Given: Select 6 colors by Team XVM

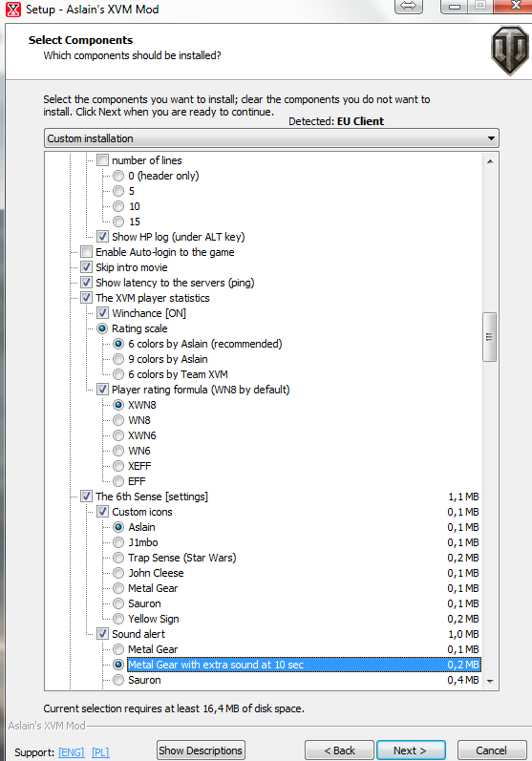Looking at the screenshot, I should (x=118, y=374).
